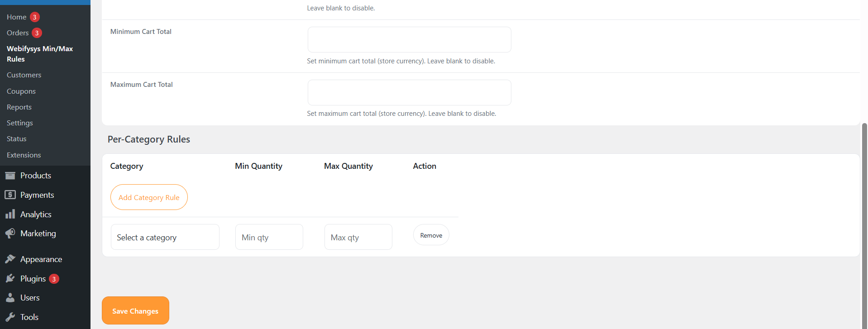Focus the Minimum Cart Total field
The height and width of the screenshot is (329, 868).
click(x=410, y=40)
